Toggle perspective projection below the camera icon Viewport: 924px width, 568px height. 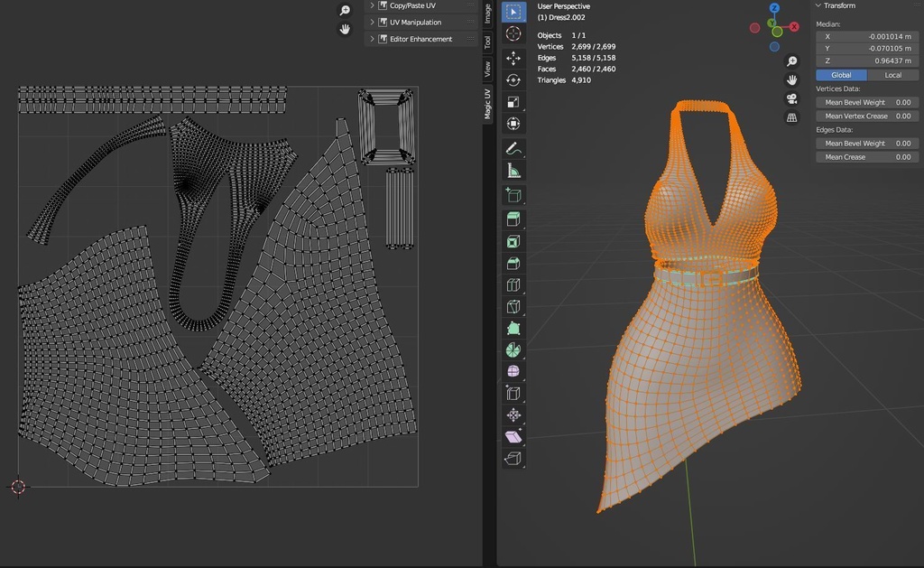coord(792,116)
